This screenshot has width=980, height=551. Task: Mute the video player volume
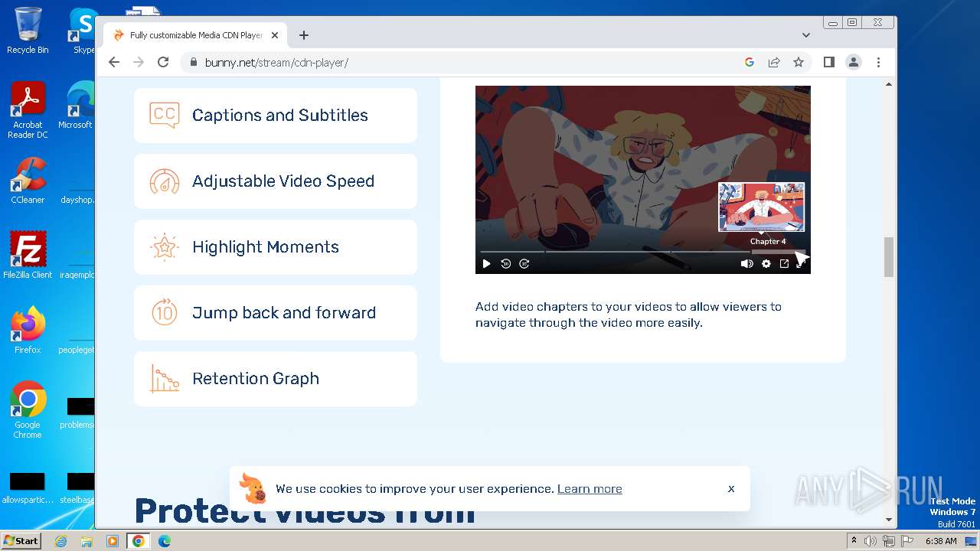[x=746, y=263]
